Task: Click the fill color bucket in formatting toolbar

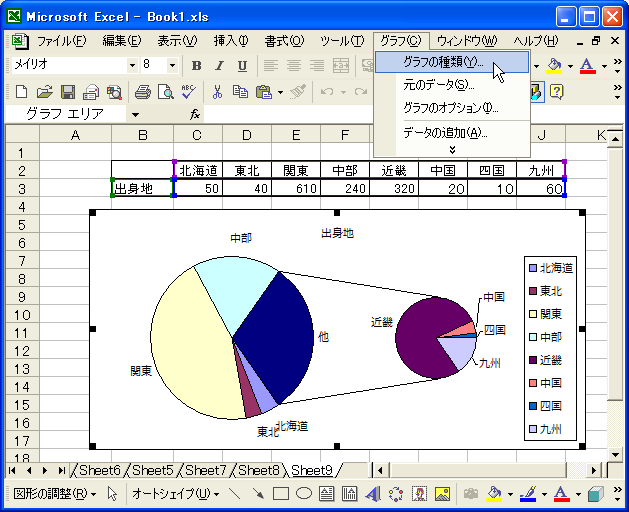Action: pos(554,66)
